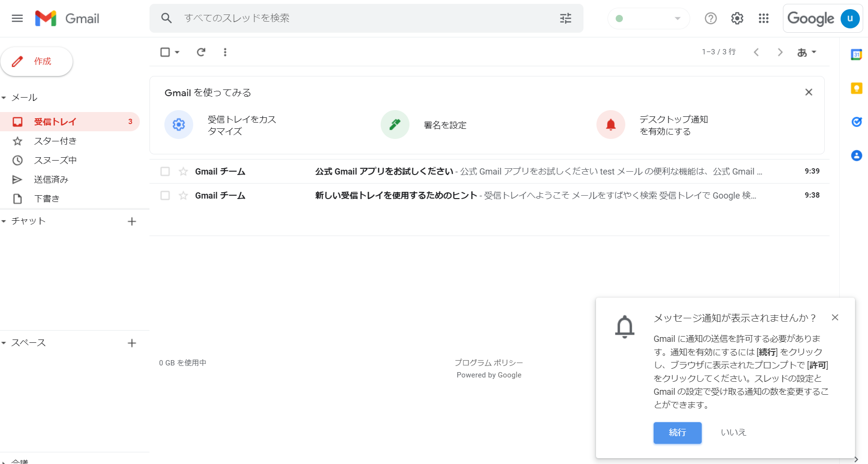Create a new space with plus icon
The image size is (868, 464).
point(132,343)
